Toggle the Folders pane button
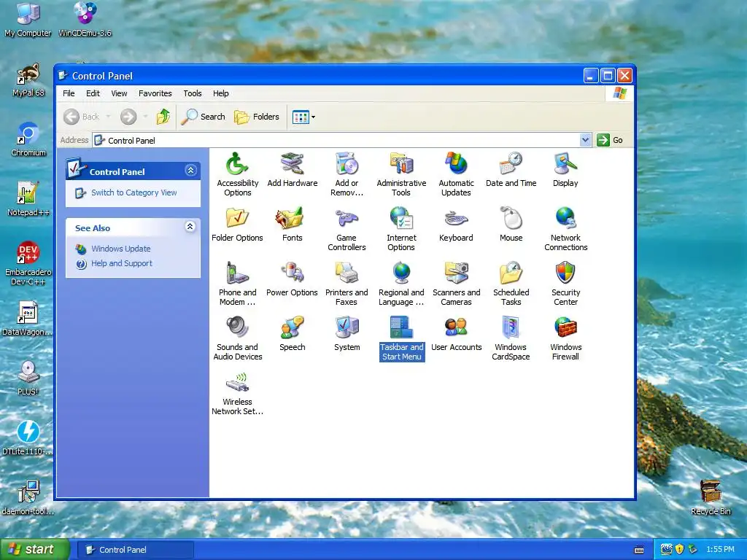Image resolution: width=747 pixels, height=560 pixels. [257, 117]
